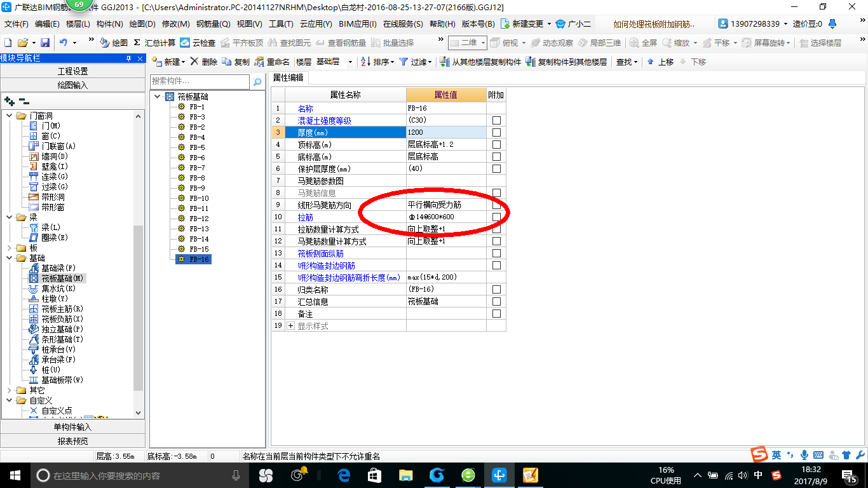The height and width of the screenshot is (488, 868).
Task: Select FB-10 in component list
Action: click(x=199, y=198)
